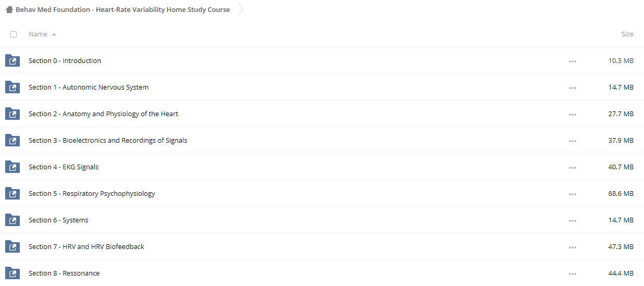Sort files by the Name column
This screenshot has height=286, width=644.
38,34
